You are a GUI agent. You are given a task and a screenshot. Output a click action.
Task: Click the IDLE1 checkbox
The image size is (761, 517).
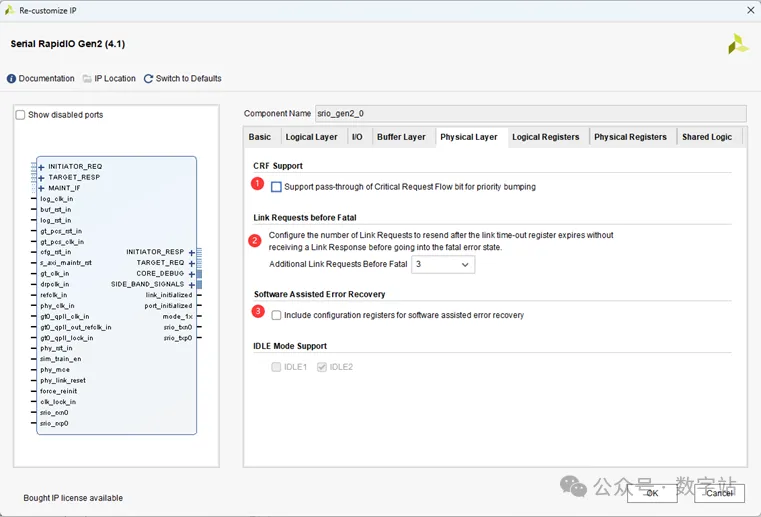(276, 367)
